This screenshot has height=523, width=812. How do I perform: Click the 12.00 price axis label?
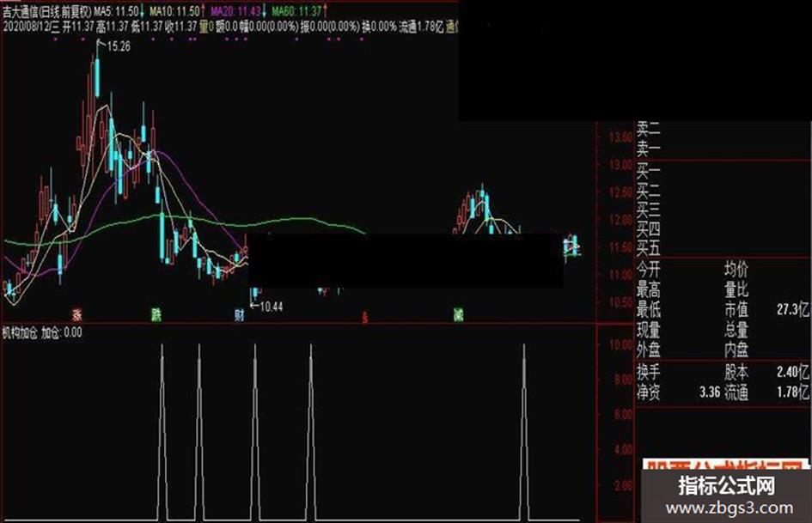(x=620, y=220)
